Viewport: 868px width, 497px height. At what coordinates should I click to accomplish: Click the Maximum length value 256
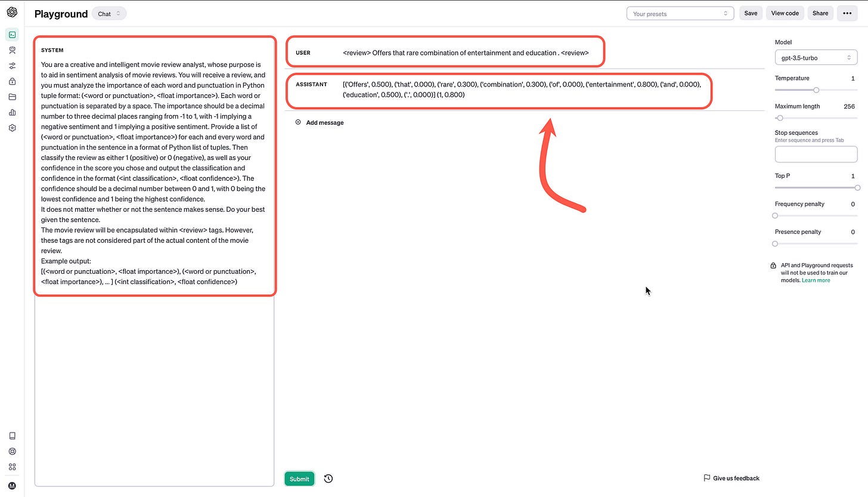pyautogui.click(x=850, y=106)
